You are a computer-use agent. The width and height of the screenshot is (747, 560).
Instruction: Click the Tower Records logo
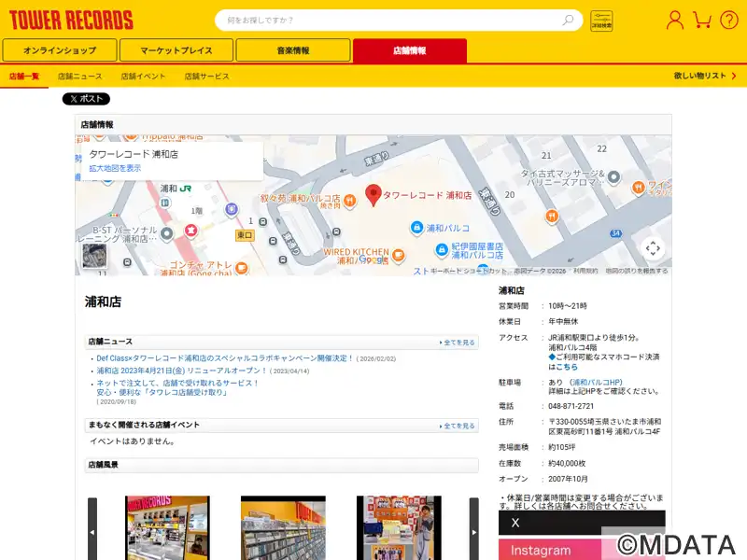click(71, 20)
